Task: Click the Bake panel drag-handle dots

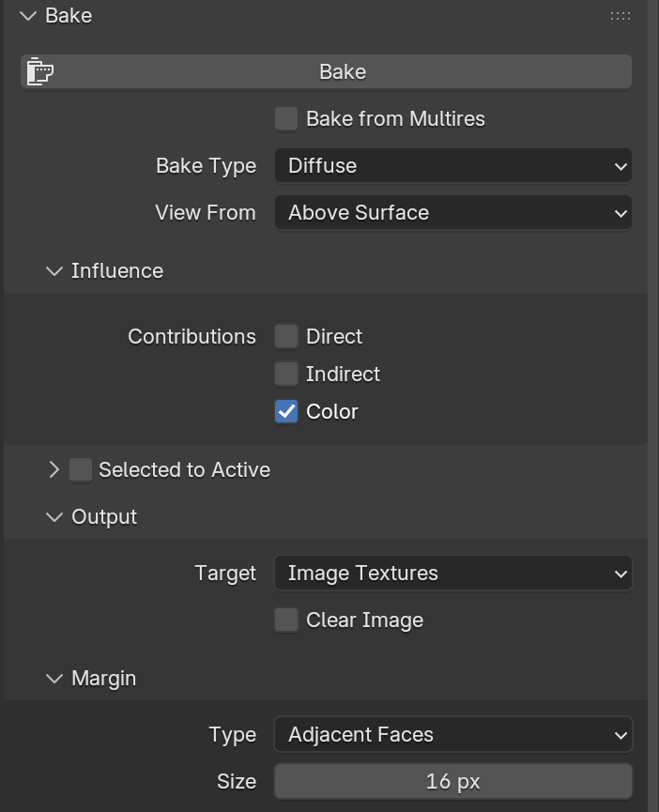Action: click(x=621, y=16)
